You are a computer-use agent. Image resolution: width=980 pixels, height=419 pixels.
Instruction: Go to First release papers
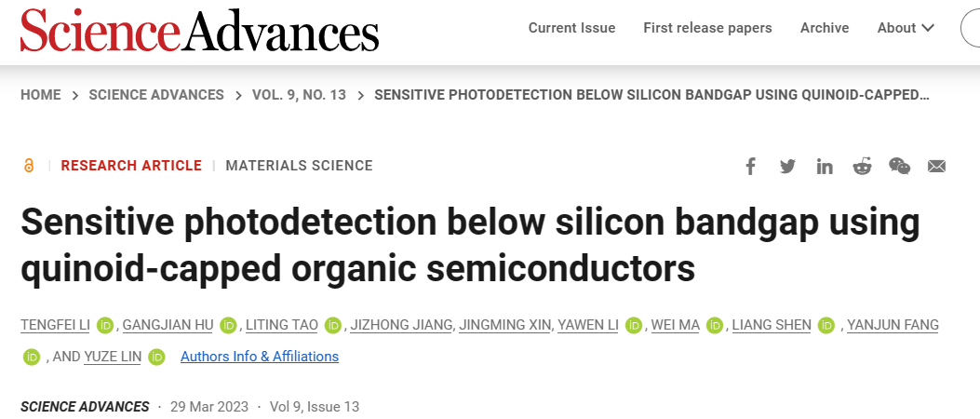point(707,28)
